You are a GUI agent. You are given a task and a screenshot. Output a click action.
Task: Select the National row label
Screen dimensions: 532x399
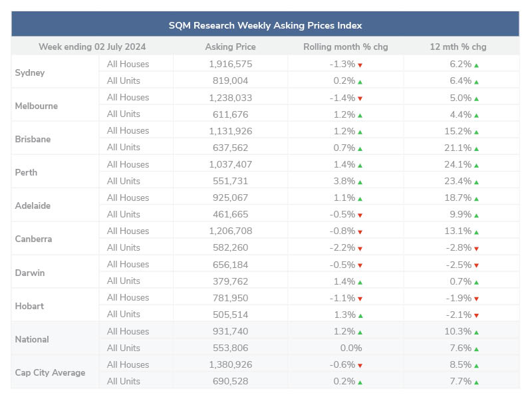(x=32, y=339)
